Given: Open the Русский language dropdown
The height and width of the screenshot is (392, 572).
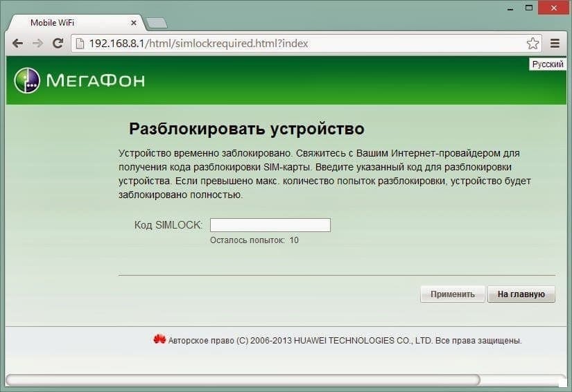Looking at the screenshot, I should tap(548, 64).
